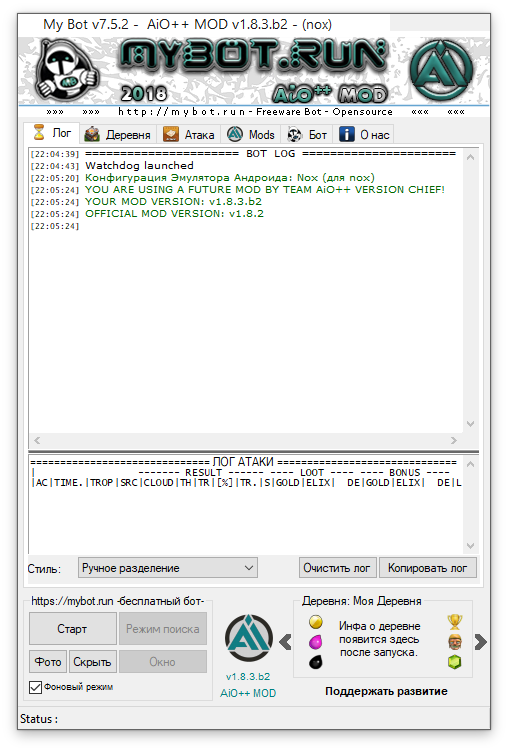The width and height of the screenshot is (508, 751).
Task: Click the 'OFFICIAL MOD VERSION: v1.8.2' log line
Action: [174, 214]
